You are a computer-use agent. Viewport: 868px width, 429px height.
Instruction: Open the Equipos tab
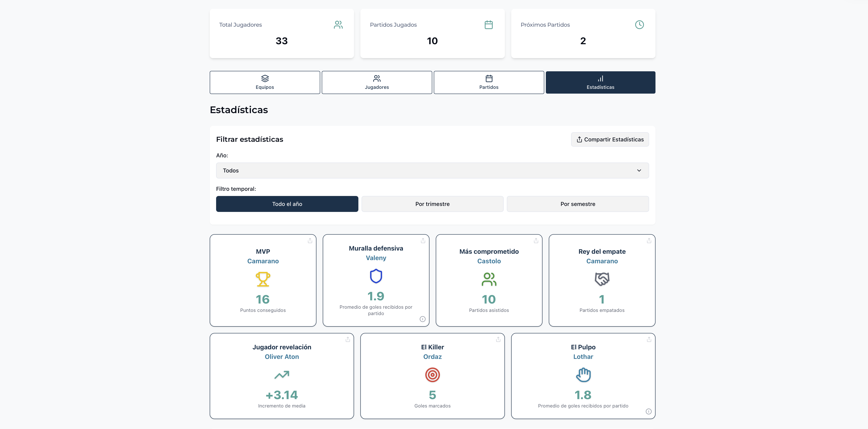pos(264,83)
